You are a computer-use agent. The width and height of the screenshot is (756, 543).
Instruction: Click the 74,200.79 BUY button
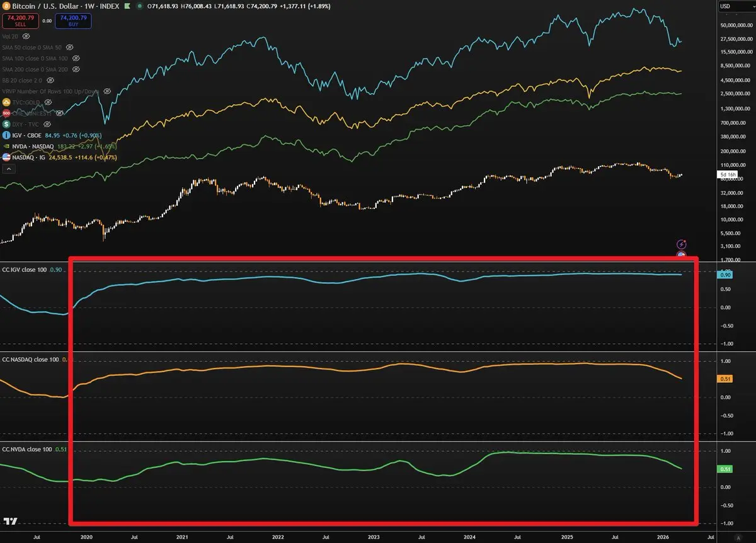[73, 21]
